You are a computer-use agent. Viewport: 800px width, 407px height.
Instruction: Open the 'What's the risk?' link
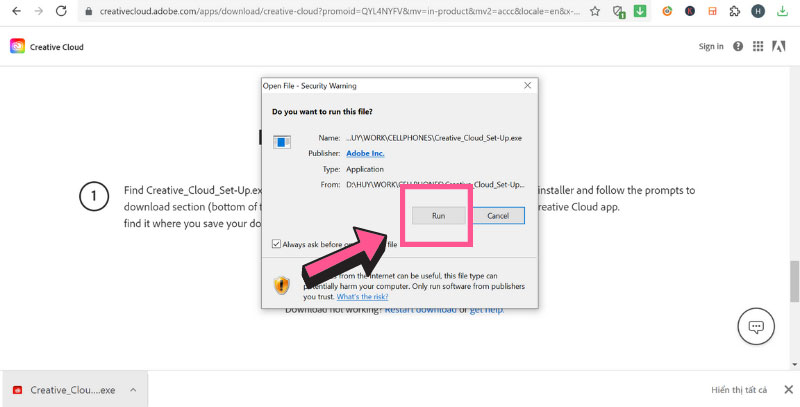click(x=362, y=297)
